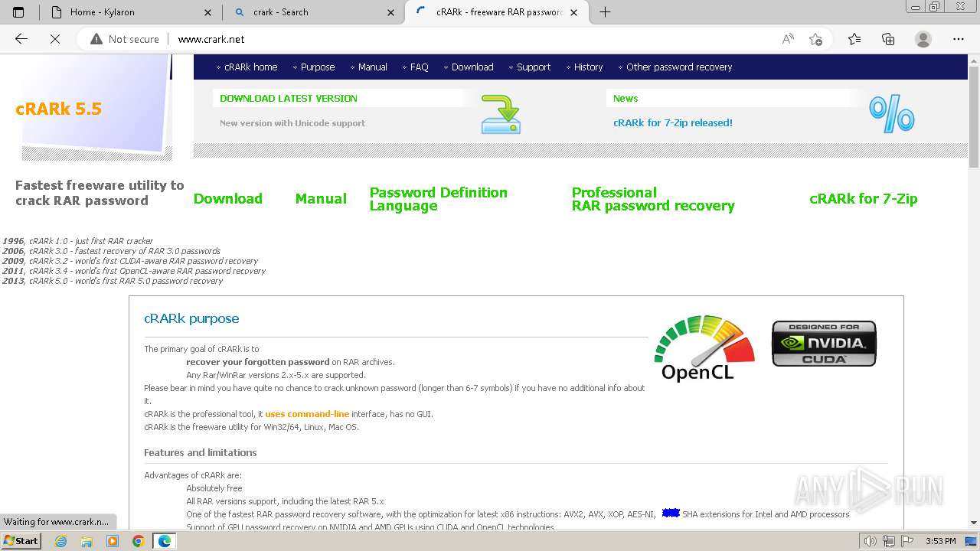
Task: Click the '2013, cRARk 5.0' history line
Action: point(113,281)
